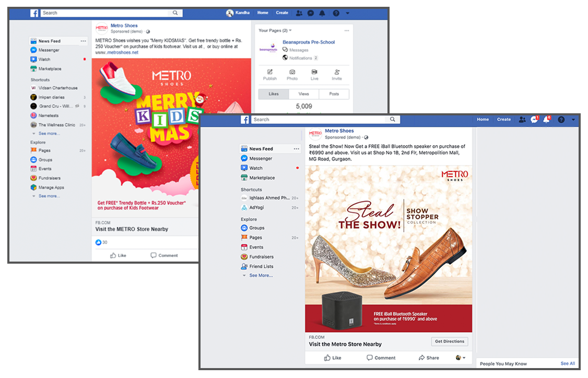588x378 pixels.
Task: Open the audience selector beside the Share button
Action: [x=460, y=358]
